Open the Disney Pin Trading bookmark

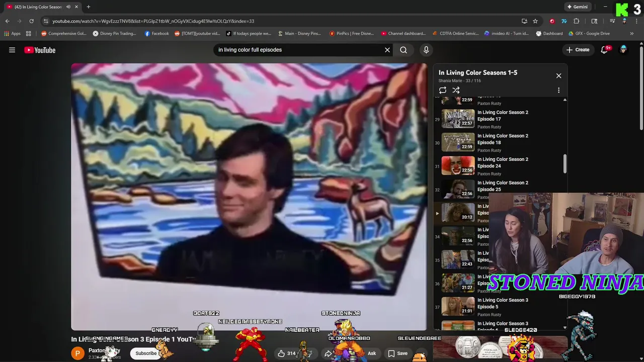click(x=115, y=34)
